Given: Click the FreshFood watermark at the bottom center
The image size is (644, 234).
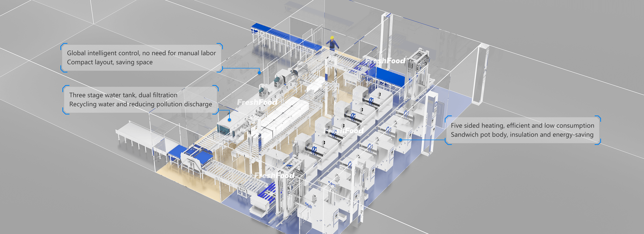Looking at the screenshot, I should [274, 175].
